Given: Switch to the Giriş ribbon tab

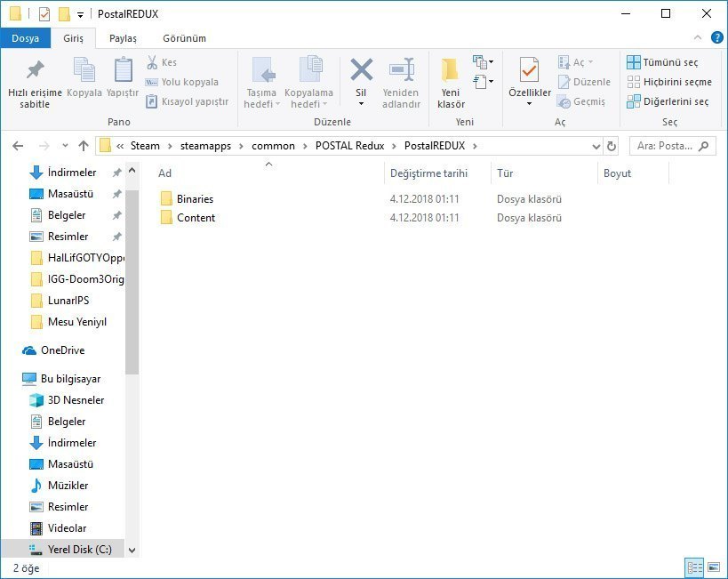Looking at the screenshot, I should 73,38.
